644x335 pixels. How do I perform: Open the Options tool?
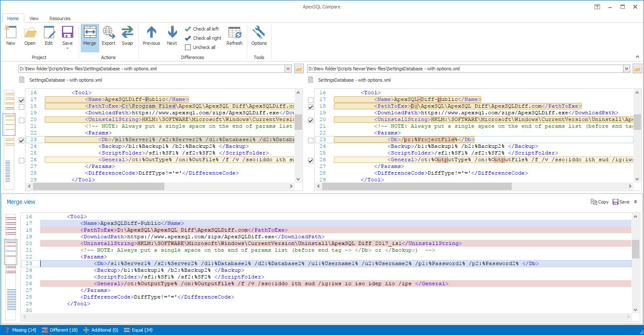[259, 36]
